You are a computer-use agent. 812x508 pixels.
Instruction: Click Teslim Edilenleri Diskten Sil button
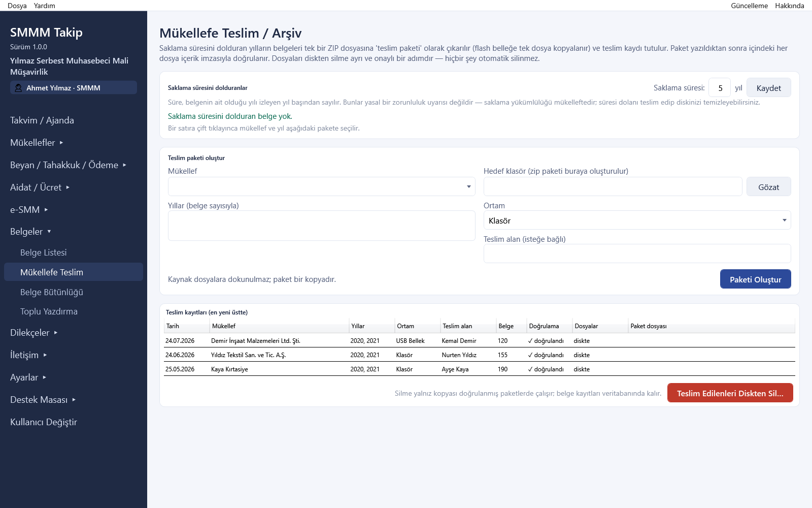[730, 393]
